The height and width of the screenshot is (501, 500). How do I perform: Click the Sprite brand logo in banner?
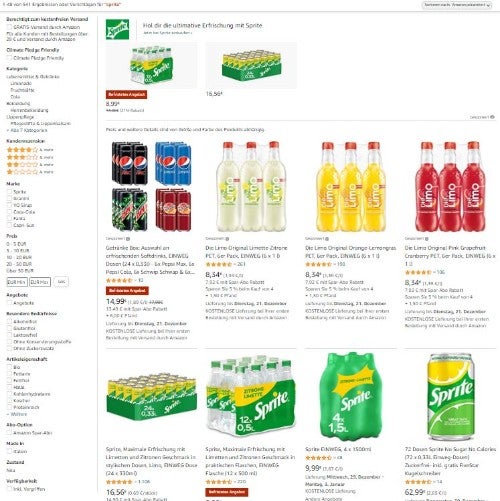(x=117, y=29)
